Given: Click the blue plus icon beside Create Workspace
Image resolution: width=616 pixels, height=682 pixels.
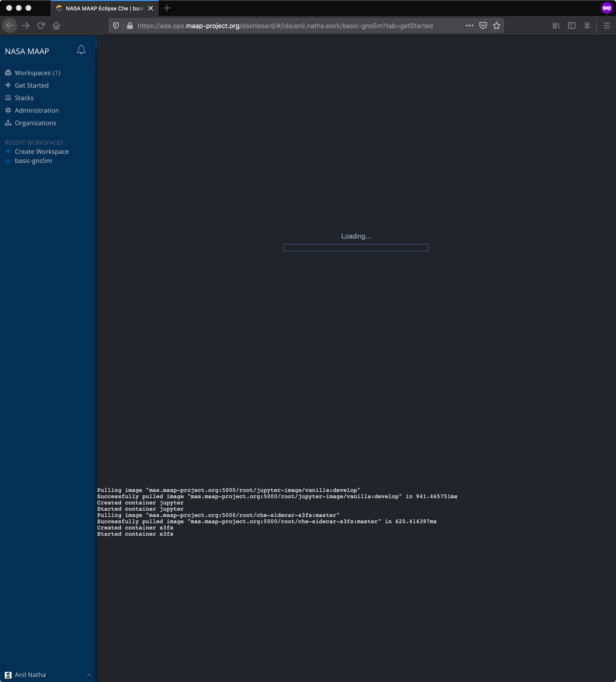Looking at the screenshot, I should tap(8, 151).
